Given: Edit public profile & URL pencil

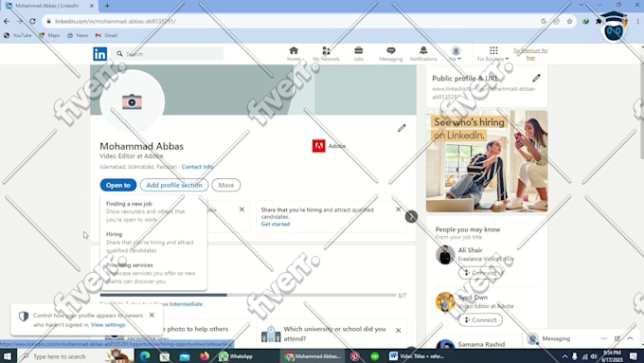Looking at the screenshot, I should coord(536,78).
